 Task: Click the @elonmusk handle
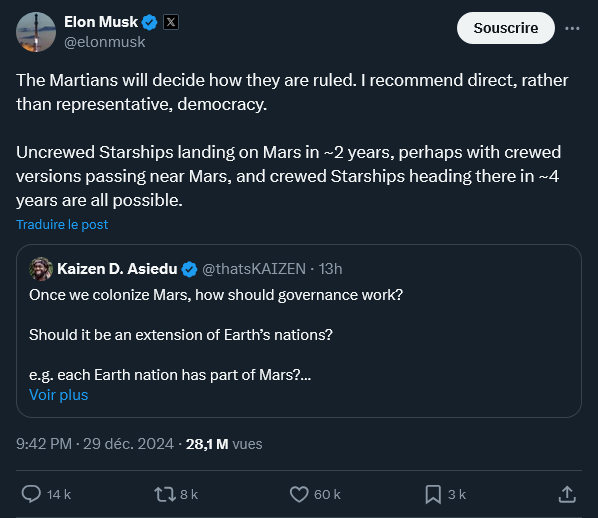[104, 42]
